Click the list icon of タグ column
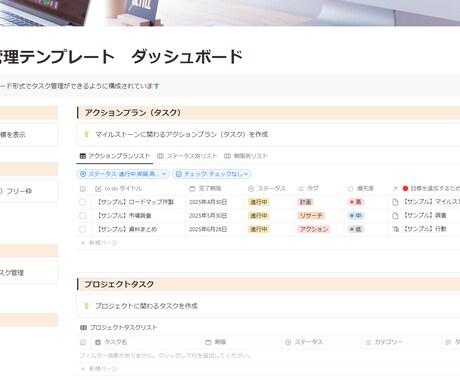460x380 pixels. [301, 189]
